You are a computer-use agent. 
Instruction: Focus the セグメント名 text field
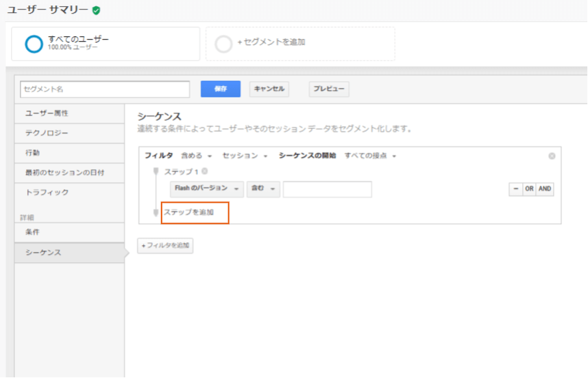pos(104,89)
